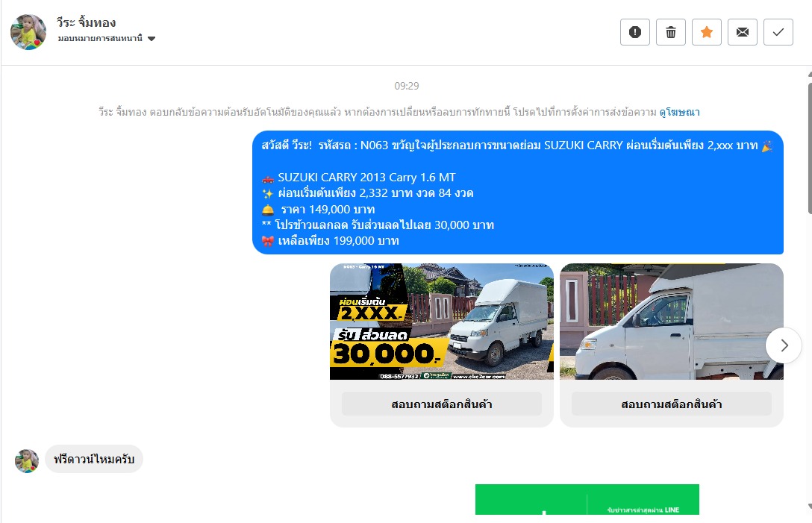Click สอบถามสต็อกสินค้า under the promo image
The width and height of the screenshot is (812, 523).
click(x=441, y=404)
